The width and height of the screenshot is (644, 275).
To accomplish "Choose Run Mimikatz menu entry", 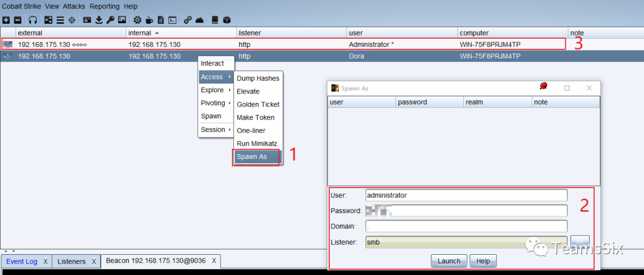I will click(258, 143).
